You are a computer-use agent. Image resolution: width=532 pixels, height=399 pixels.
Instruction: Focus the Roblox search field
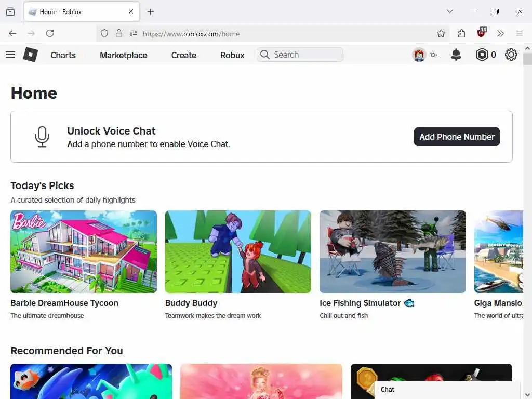click(x=300, y=55)
